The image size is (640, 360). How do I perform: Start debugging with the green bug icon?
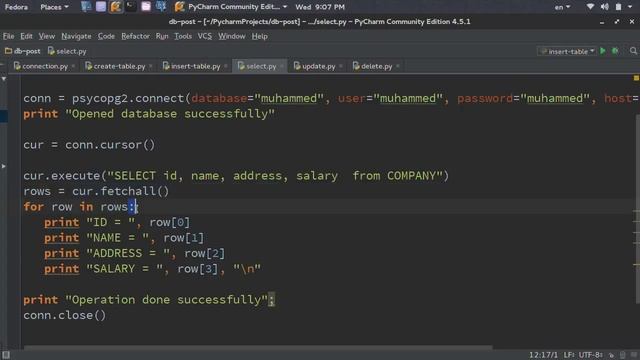pos(615,51)
